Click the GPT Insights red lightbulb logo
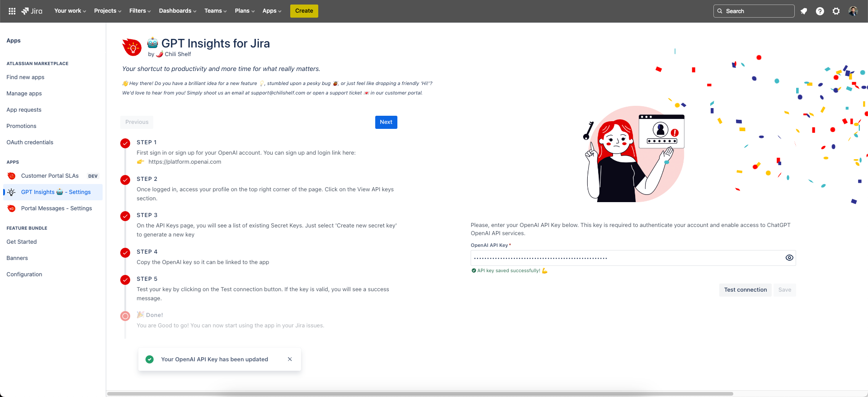This screenshot has width=868, height=397. point(132,47)
